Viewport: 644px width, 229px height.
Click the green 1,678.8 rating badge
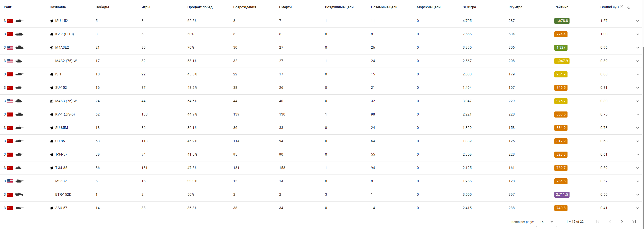(562, 21)
